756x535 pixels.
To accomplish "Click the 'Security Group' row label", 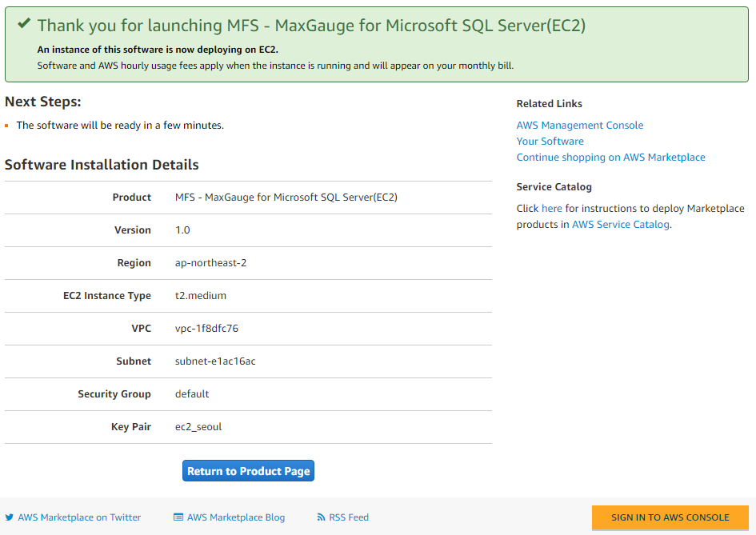I will pos(114,393).
